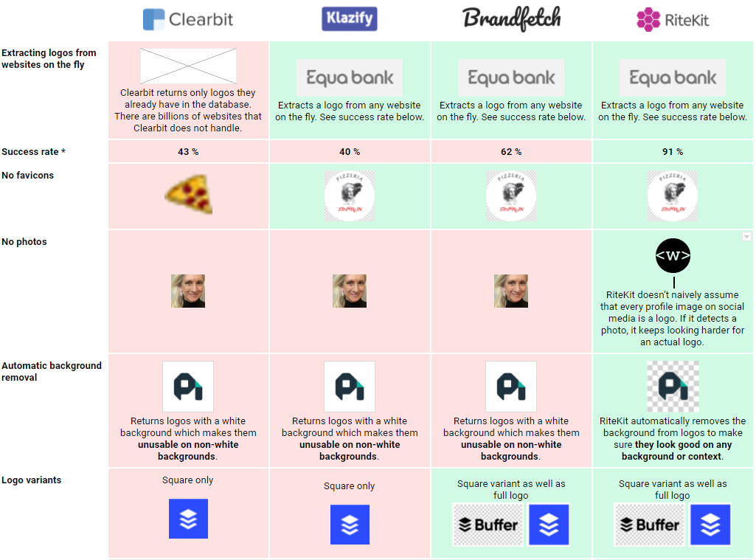Select the Equa bank logo under Klazify
Image resolution: width=756 pixels, height=560 pixels.
350,77
